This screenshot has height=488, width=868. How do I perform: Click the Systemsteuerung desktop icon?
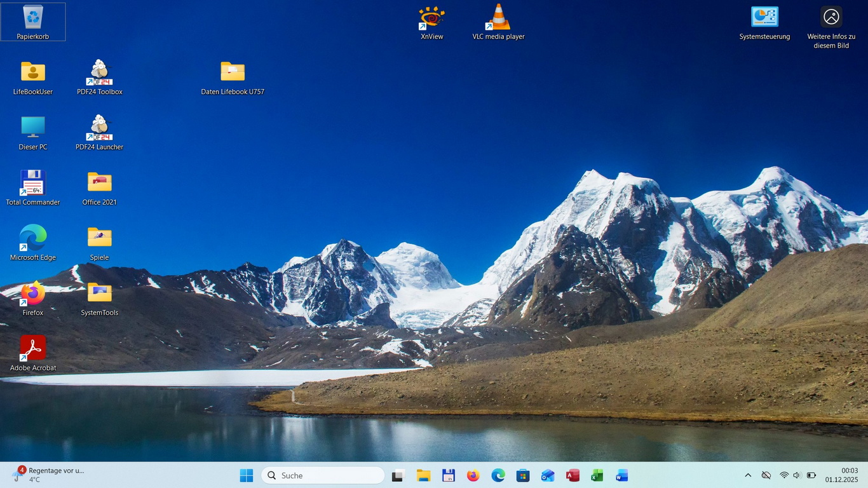tap(764, 18)
